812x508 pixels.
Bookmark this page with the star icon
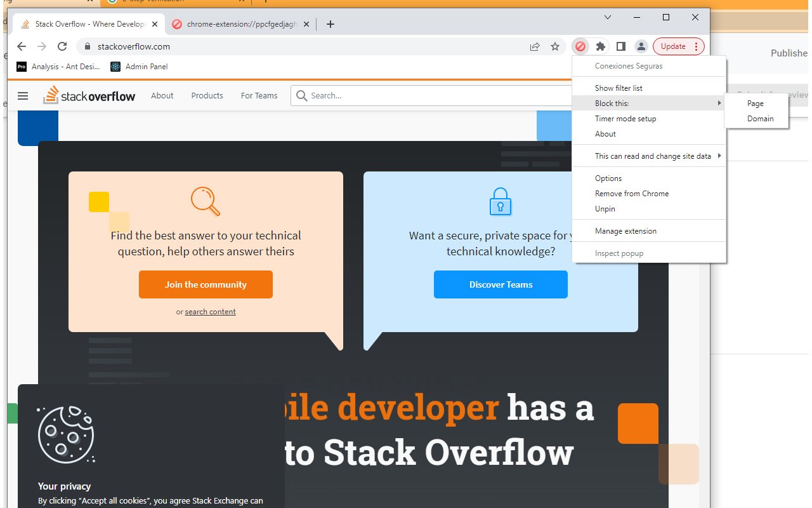pos(555,46)
